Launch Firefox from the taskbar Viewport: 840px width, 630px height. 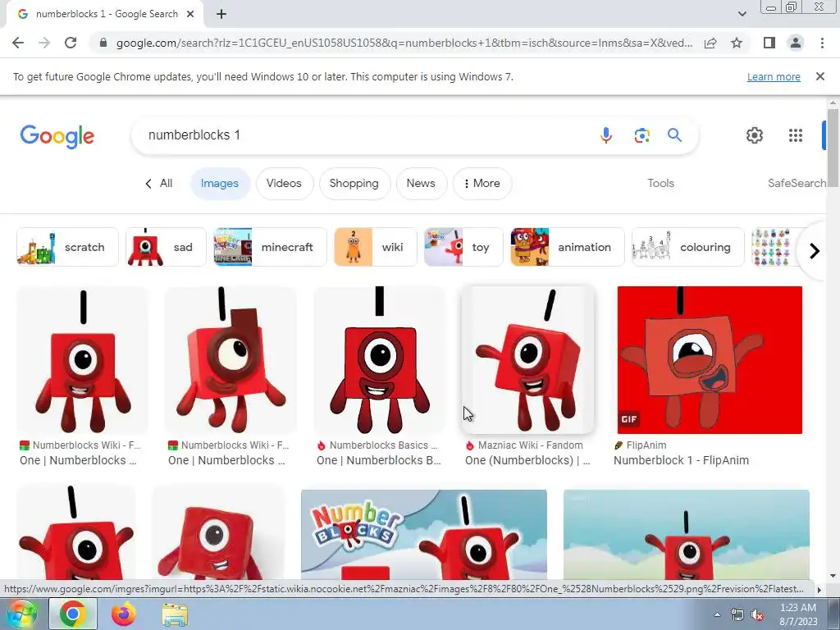point(124,614)
